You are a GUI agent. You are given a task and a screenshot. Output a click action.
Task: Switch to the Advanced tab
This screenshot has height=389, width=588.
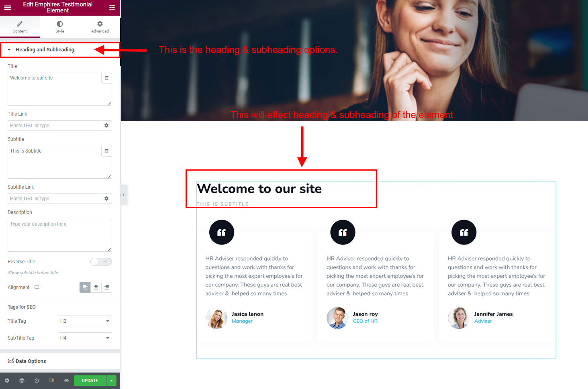(x=100, y=27)
